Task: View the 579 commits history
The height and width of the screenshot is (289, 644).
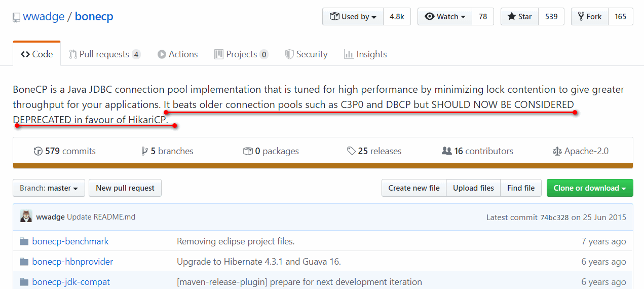Action: [64, 151]
